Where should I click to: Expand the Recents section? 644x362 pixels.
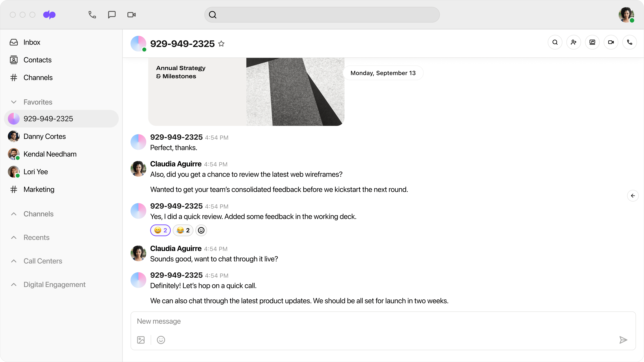pyautogui.click(x=14, y=237)
